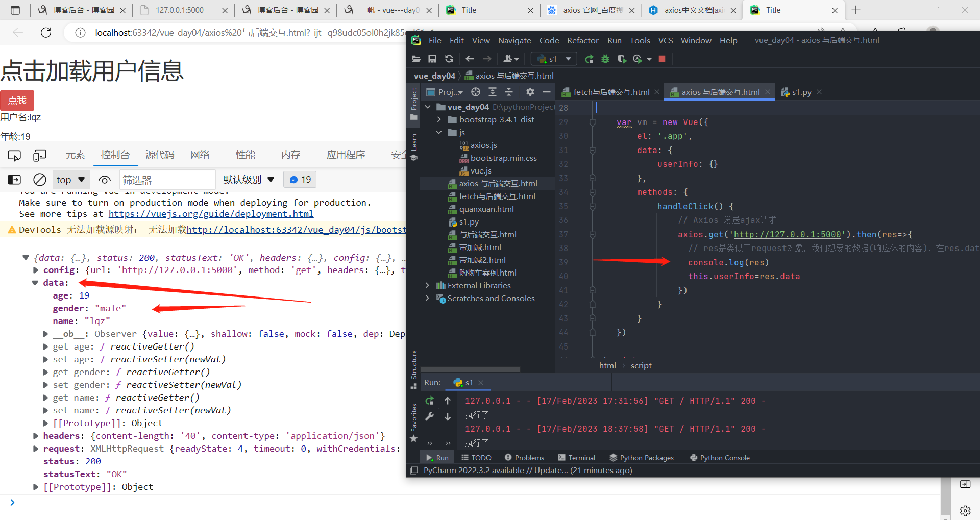
Task: Open the Project panel settings gear
Action: [530, 92]
